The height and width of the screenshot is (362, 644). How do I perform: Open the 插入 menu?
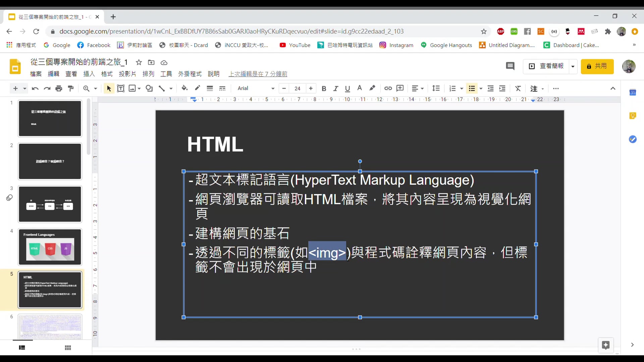(89, 74)
